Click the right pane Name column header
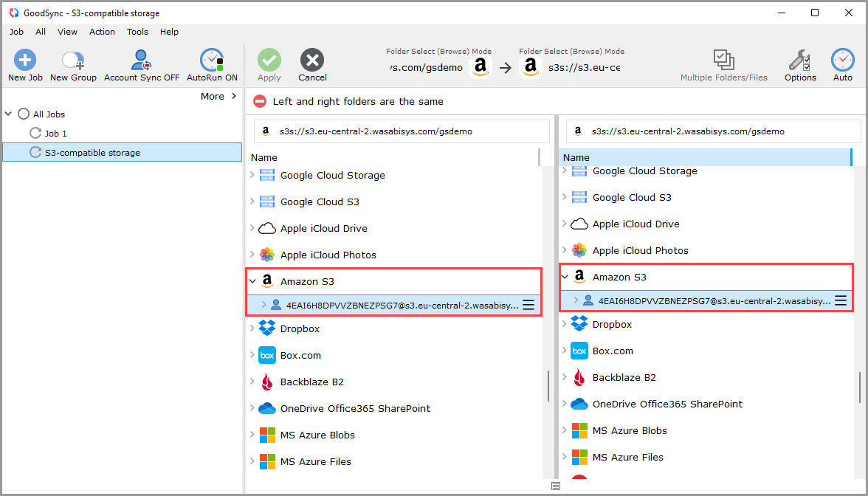This screenshot has width=868, height=496. (706, 157)
